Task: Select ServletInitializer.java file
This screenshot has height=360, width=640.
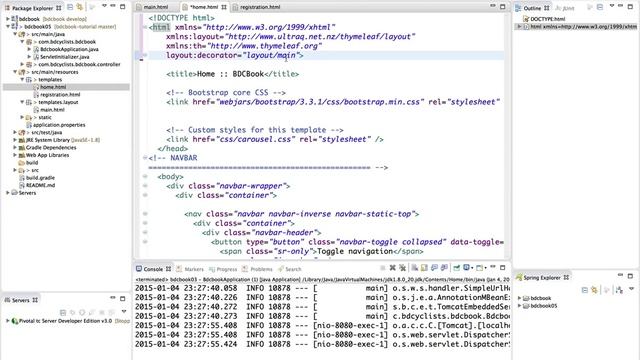Action: [x=64, y=57]
